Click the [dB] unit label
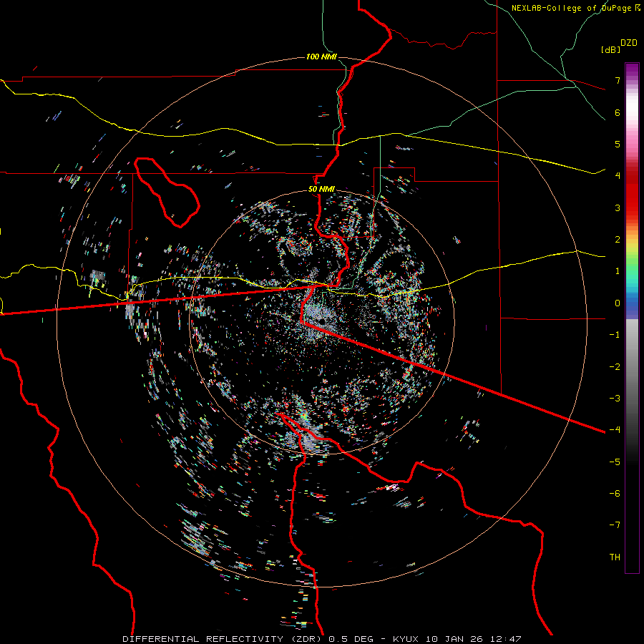Image resolution: width=644 pixels, height=644 pixels. [611, 49]
